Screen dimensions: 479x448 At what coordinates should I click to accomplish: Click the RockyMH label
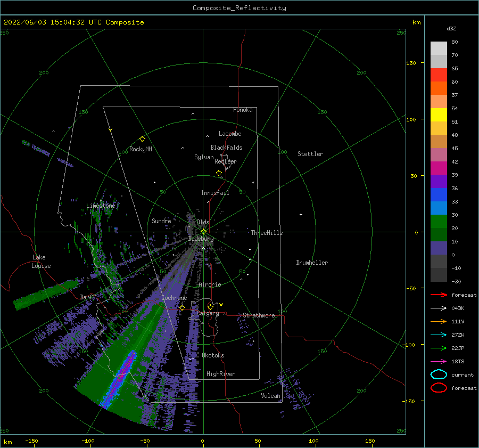click(141, 149)
